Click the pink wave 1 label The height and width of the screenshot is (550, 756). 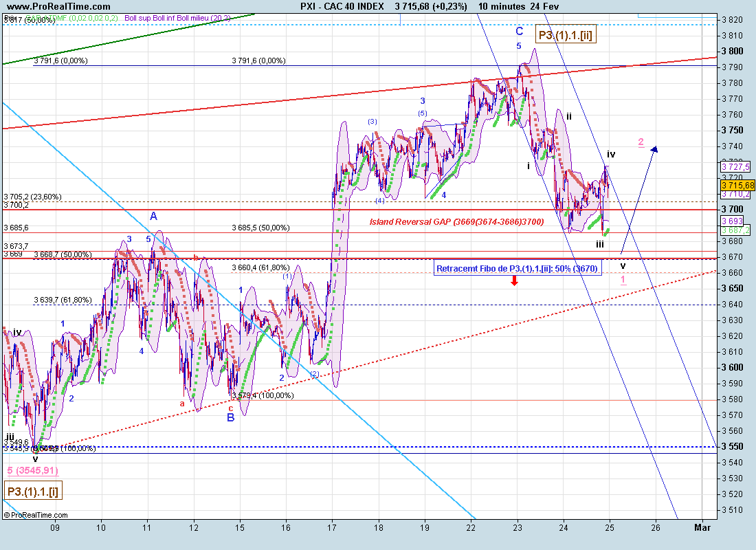click(x=623, y=280)
